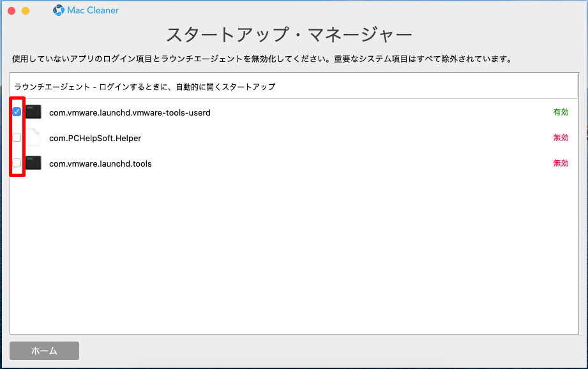The image size is (588, 369).
Task: Select the com.PCHelpSoft.Helper entry name
Action: [95, 138]
